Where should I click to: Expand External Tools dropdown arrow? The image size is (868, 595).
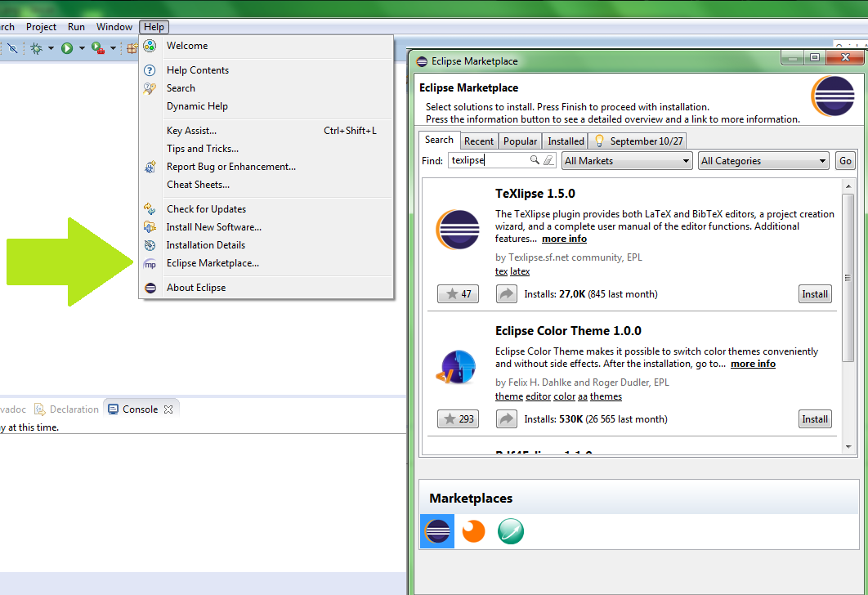[113, 48]
